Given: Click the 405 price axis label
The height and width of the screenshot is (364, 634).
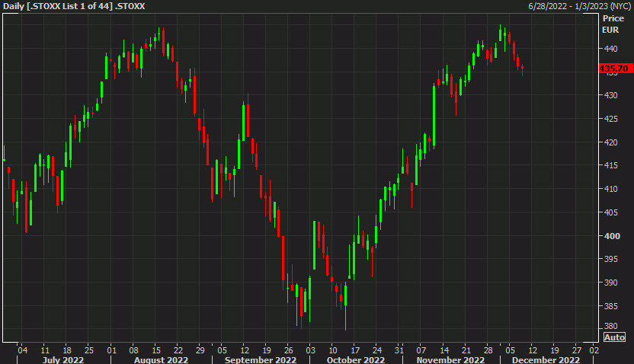Looking at the screenshot, I should [x=610, y=212].
